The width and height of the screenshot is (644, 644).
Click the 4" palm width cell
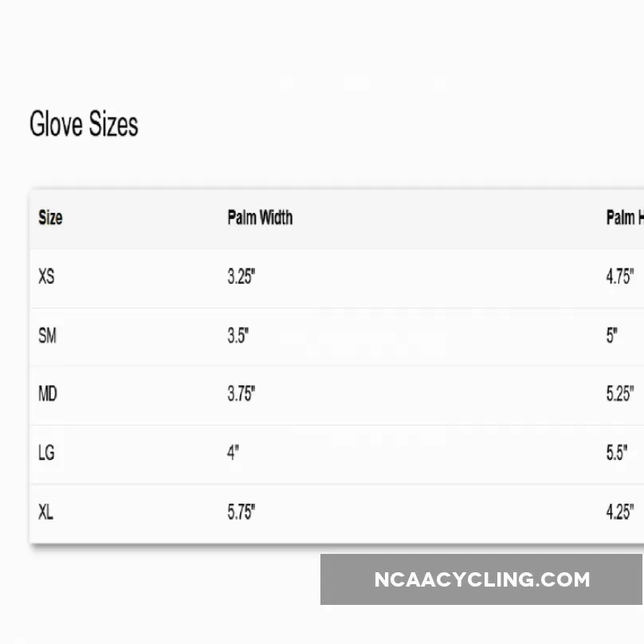pyautogui.click(x=233, y=453)
